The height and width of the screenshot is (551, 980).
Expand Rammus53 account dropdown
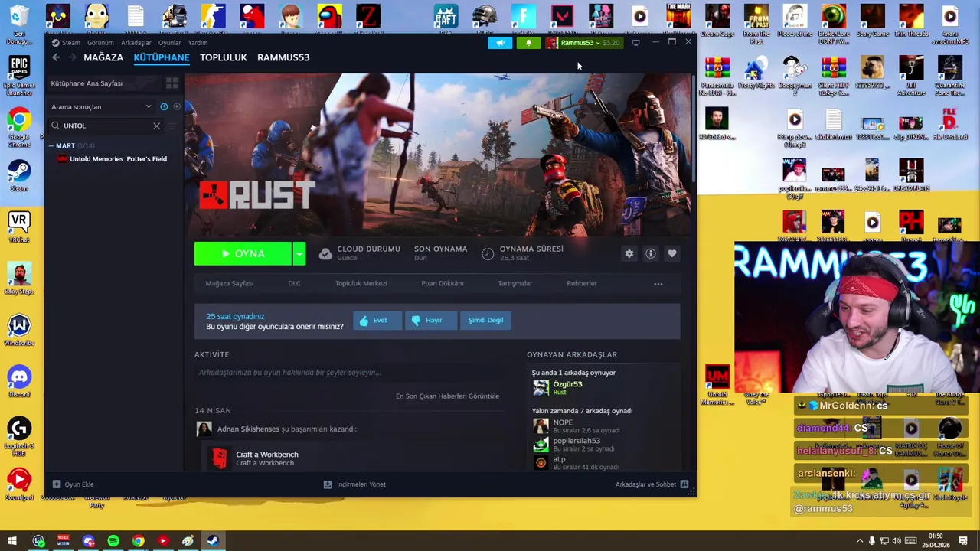(583, 43)
